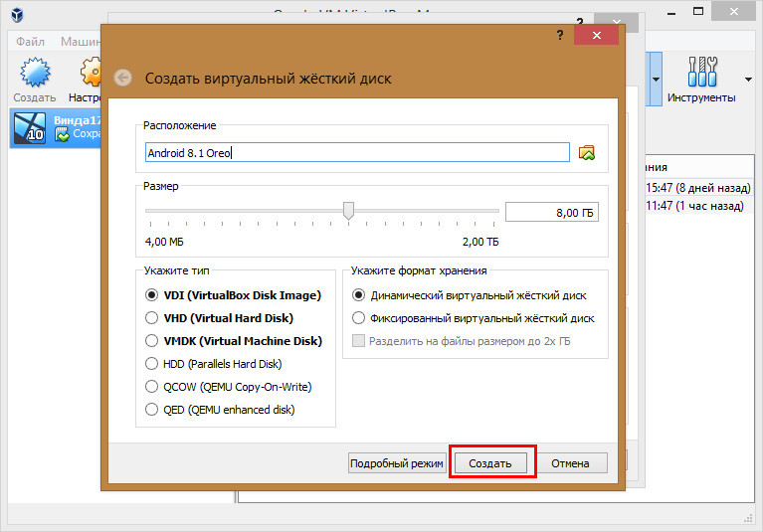The width and height of the screenshot is (763, 532).
Task: Select snapshot row 15:47 (8 дней назад)
Action: [698, 188]
